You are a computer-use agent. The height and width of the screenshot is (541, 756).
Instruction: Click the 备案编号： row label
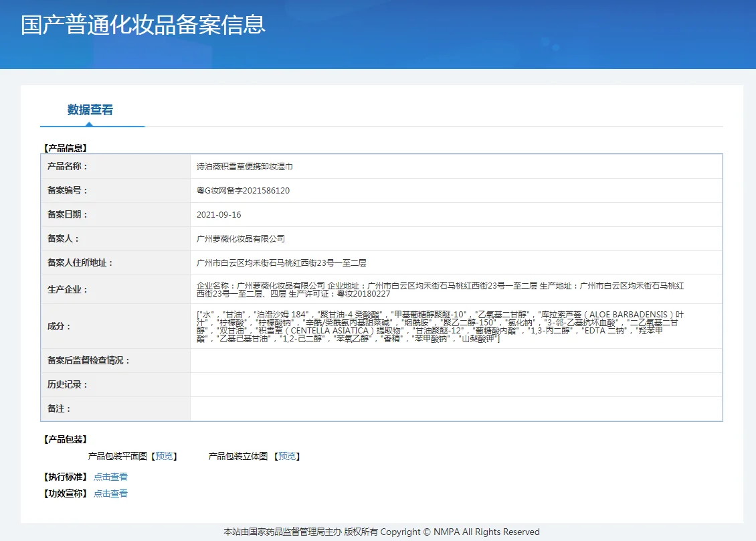tap(68, 191)
